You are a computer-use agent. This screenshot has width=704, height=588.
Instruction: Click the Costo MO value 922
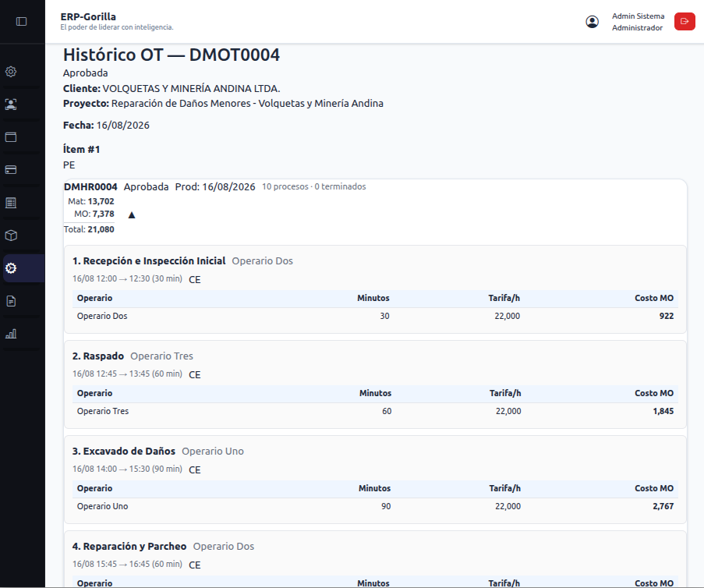tap(667, 316)
